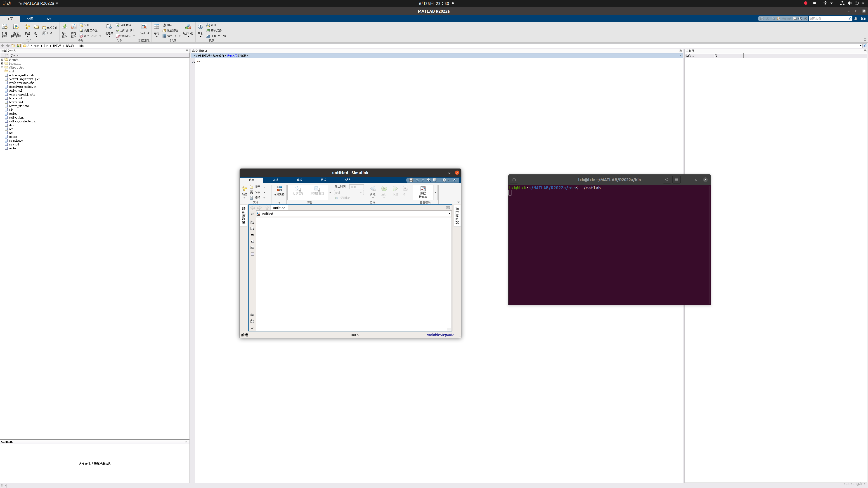The height and width of the screenshot is (488, 868).
Task: Open the terminal window menu
Action: pos(676,180)
